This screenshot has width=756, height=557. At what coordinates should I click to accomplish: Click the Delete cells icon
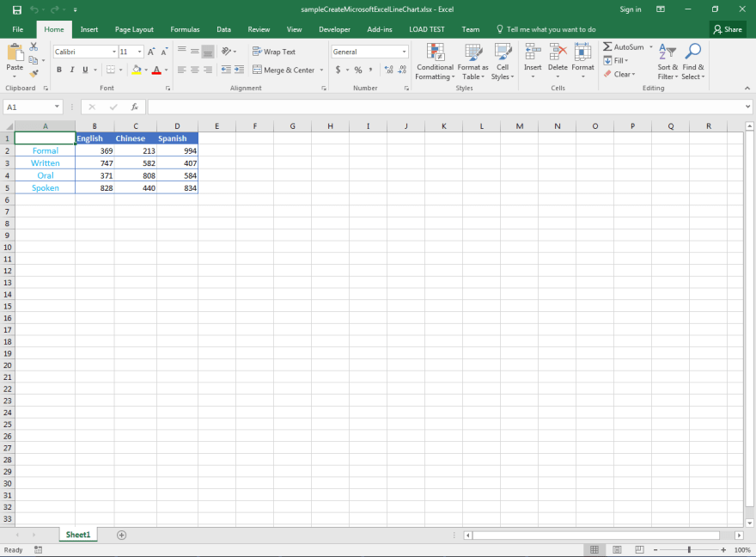coord(558,52)
